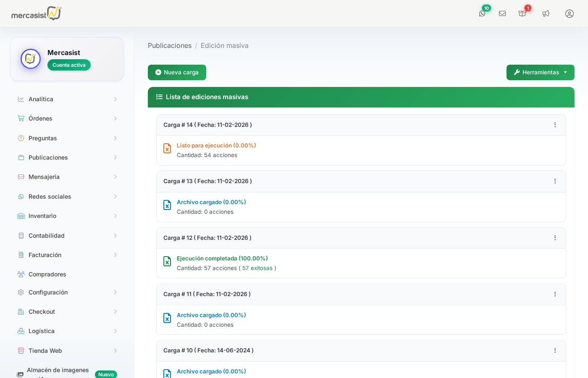Click the Mercasist account avatar

(x=31, y=59)
